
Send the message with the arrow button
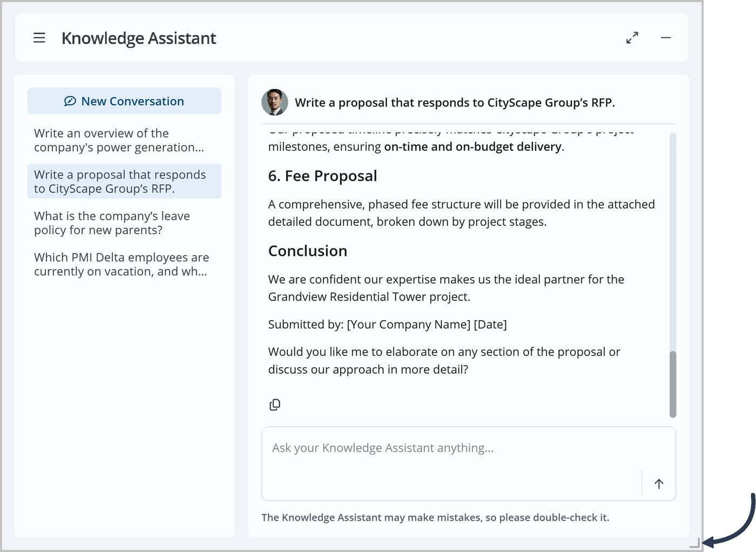coord(659,484)
